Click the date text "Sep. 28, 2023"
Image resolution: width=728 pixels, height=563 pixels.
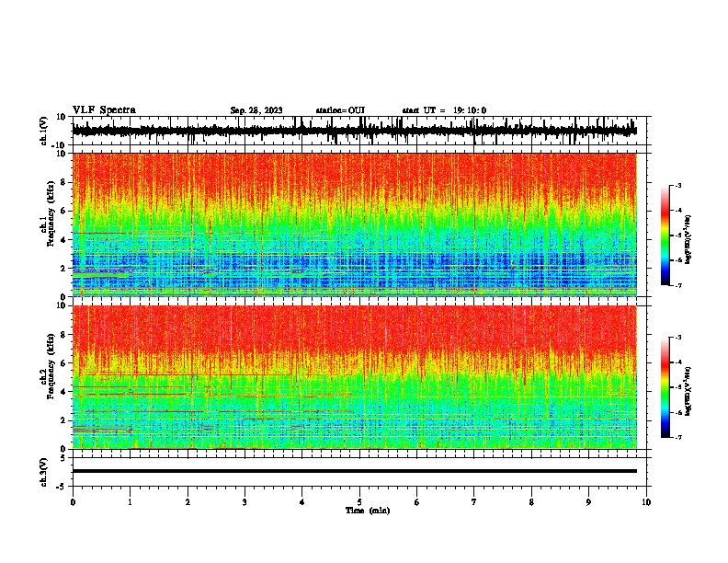click(256, 110)
